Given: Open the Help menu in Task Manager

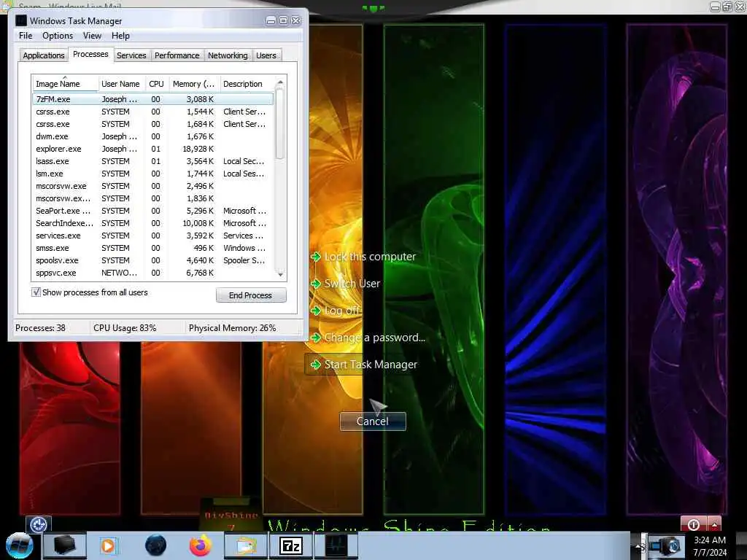Looking at the screenshot, I should (120, 36).
